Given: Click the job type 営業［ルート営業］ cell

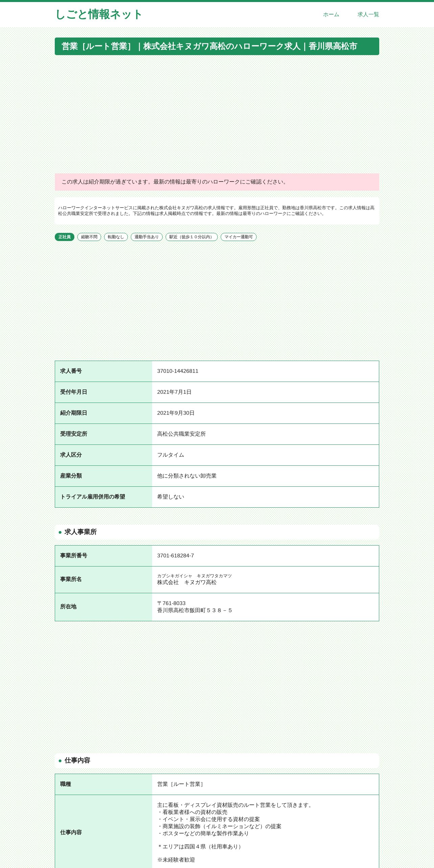Looking at the screenshot, I should pos(265,784).
